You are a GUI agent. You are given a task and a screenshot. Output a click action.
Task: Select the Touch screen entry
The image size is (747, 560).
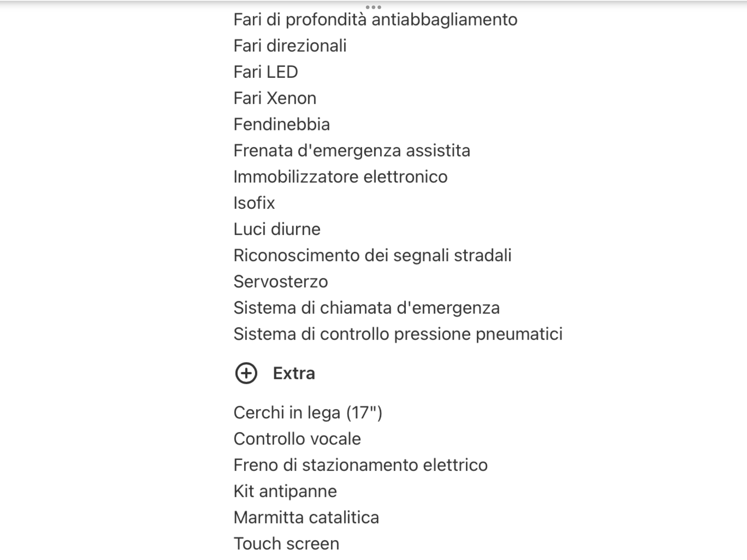(286, 544)
